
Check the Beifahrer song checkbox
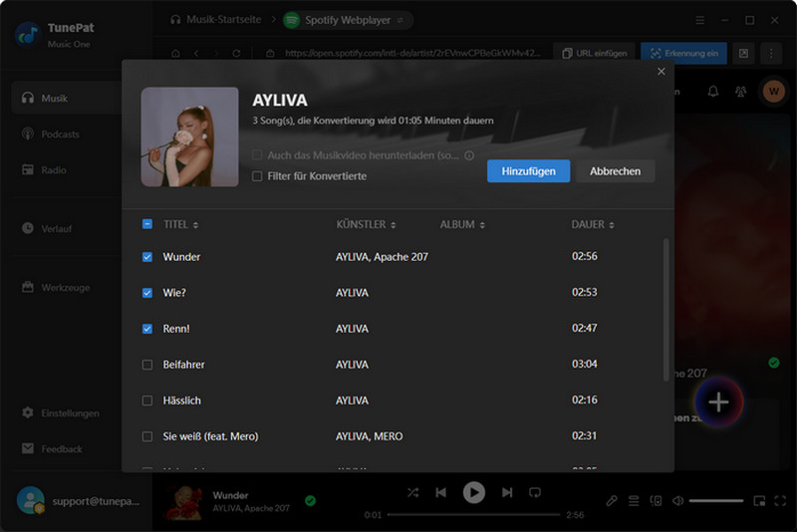point(147,365)
